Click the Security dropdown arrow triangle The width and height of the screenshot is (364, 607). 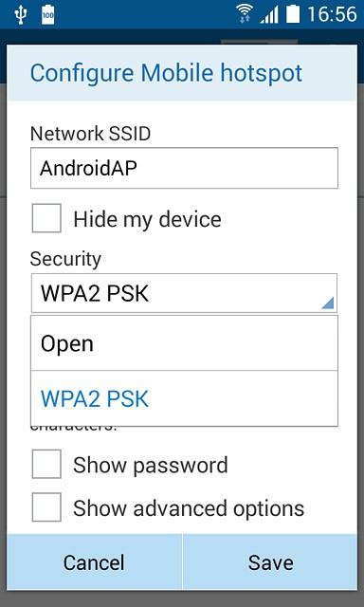click(x=327, y=303)
